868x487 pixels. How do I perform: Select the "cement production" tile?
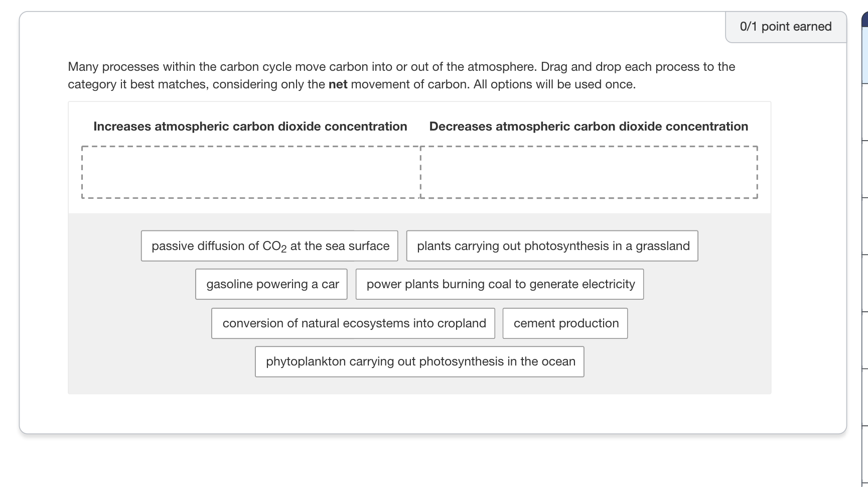565,323
